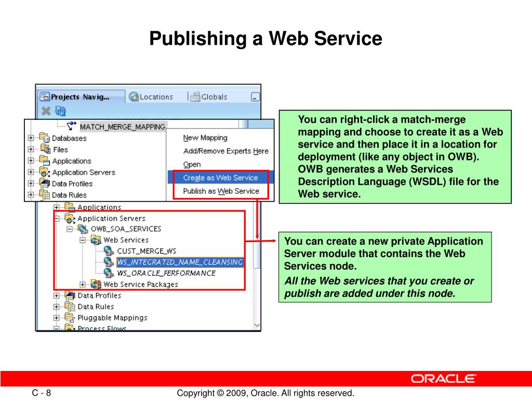
Task: Click the Data Profiles icon in upper tree
Action: point(45,183)
